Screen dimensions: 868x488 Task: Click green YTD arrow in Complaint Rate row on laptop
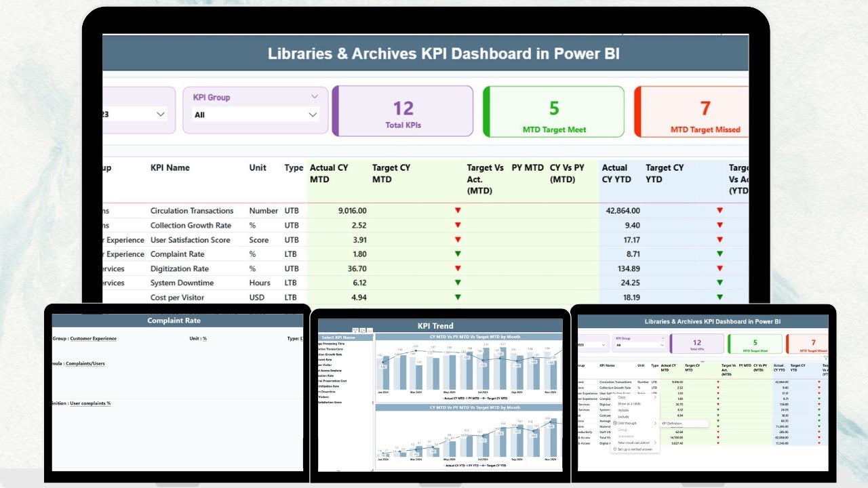tap(719, 254)
